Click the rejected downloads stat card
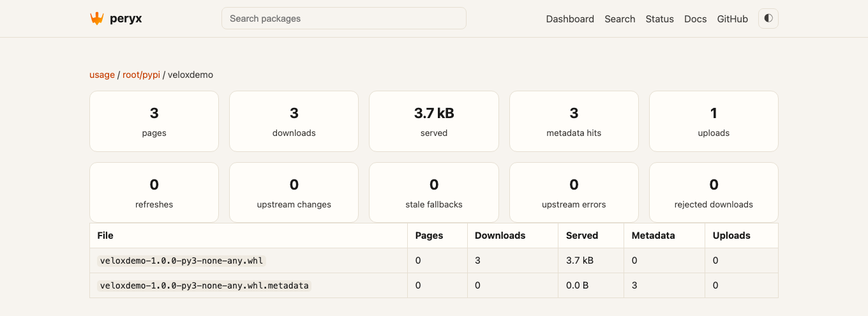 coord(714,193)
